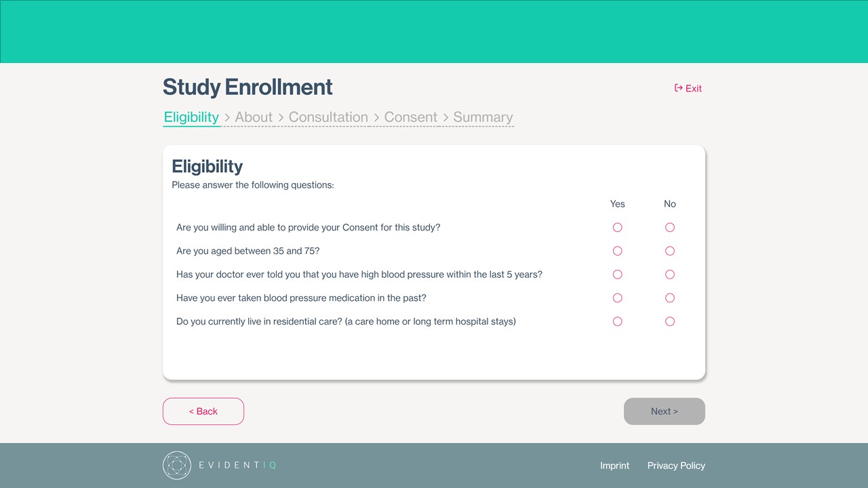
Task: Click the Back button
Action: [x=203, y=411]
